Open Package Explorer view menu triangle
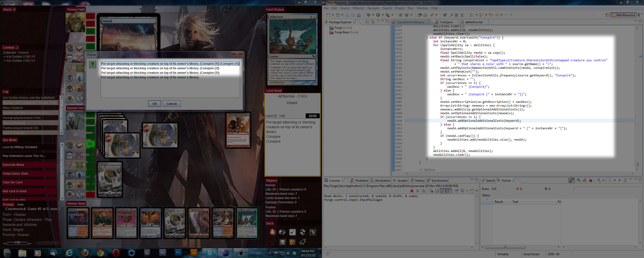644x258 pixels. (x=378, y=22)
